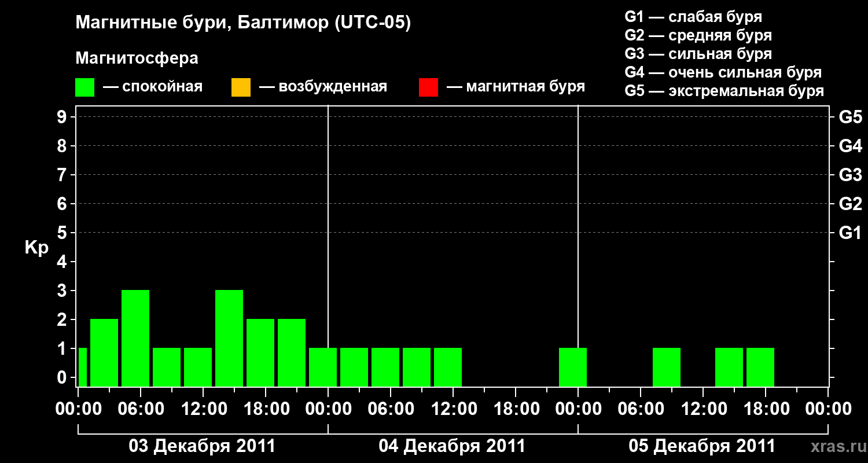Click the '18:00' tick label of 04 Декабря
The width and height of the screenshot is (868, 463).
pyautogui.click(x=516, y=409)
